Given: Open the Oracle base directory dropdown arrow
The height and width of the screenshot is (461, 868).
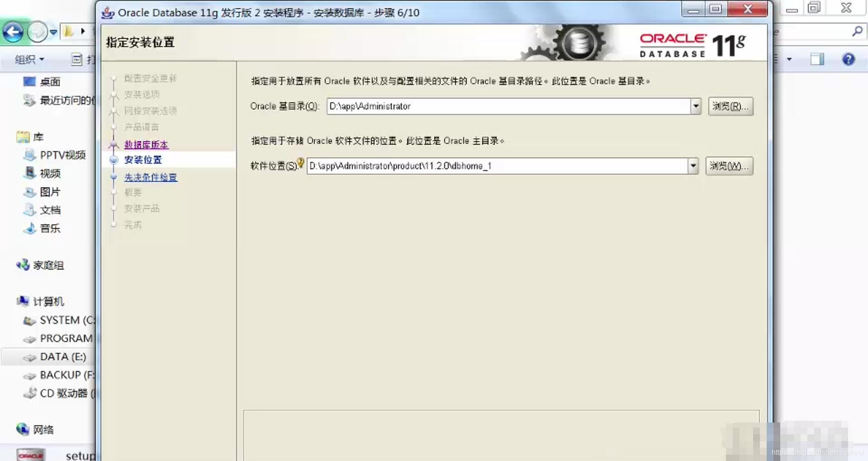Looking at the screenshot, I should [696, 106].
